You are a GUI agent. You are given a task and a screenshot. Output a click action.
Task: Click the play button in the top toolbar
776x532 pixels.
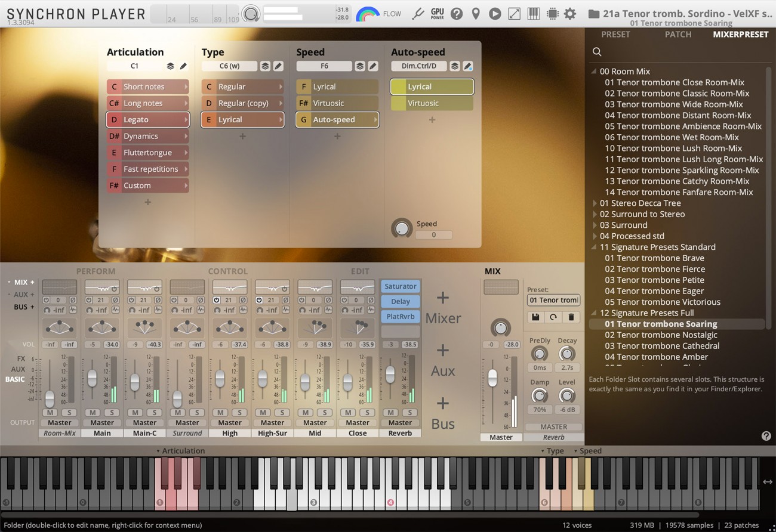(x=495, y=13)
